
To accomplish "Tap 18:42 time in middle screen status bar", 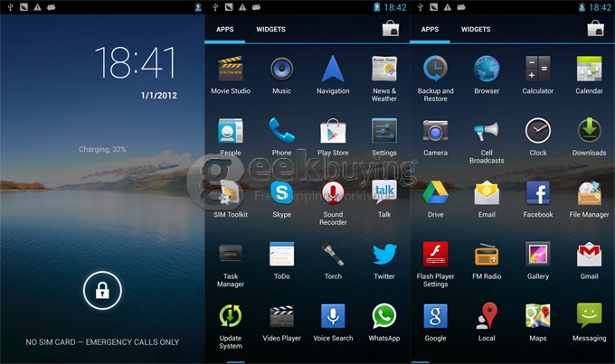I will pos(395,7).
